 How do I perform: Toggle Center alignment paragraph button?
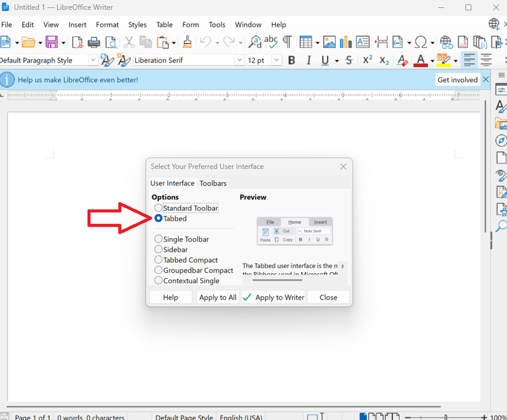point(486,60)
